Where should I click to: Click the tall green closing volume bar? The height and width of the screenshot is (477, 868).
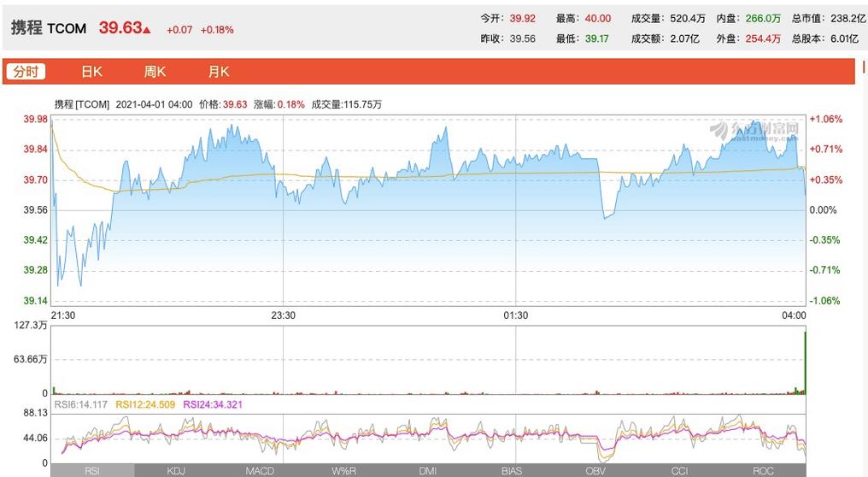pos(805,362)
